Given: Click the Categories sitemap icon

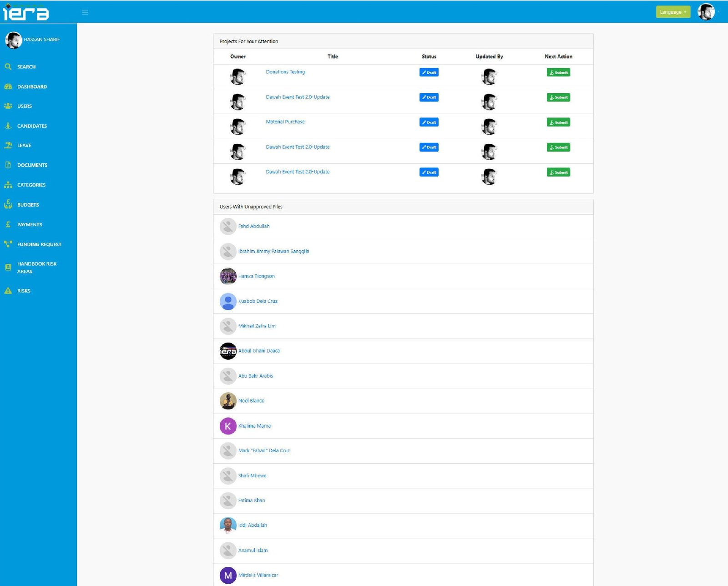Looking at the screenshot, I should 8,185.
